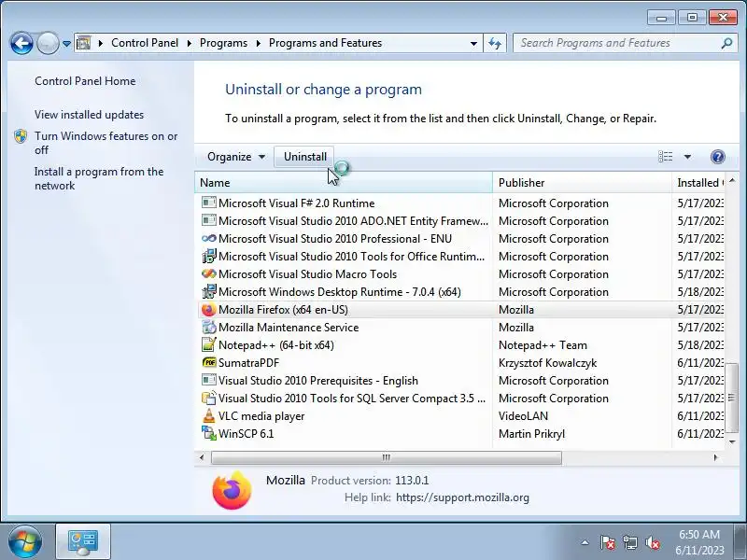The image size is (747, 560).
Task: Click Programs and Features breadcrumb segment
Action: click(325, 43)
